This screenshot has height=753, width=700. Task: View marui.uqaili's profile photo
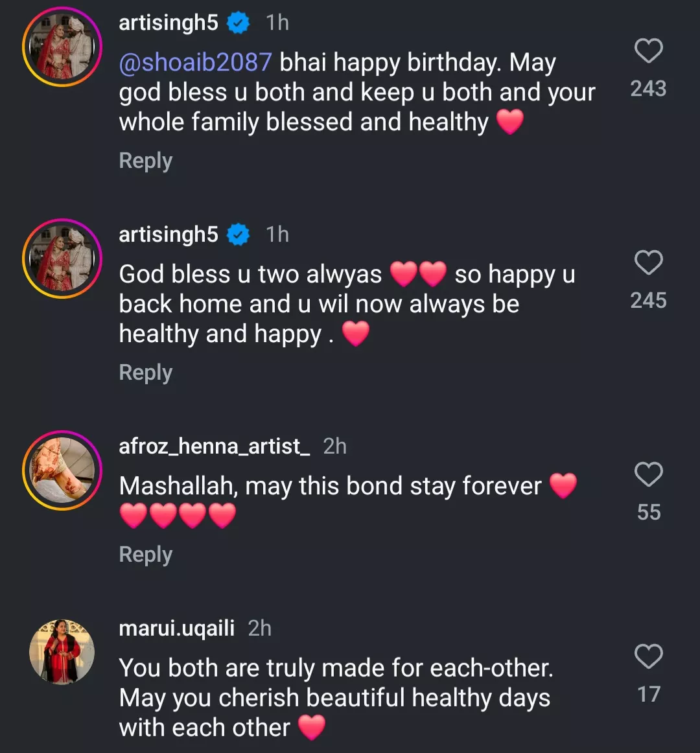tap(62, 652)
